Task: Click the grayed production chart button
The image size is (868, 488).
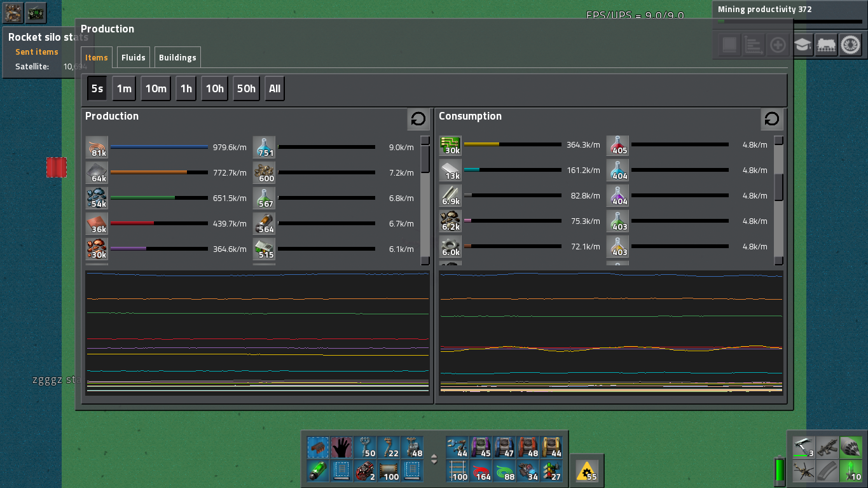Action: (x=754, y=45)
